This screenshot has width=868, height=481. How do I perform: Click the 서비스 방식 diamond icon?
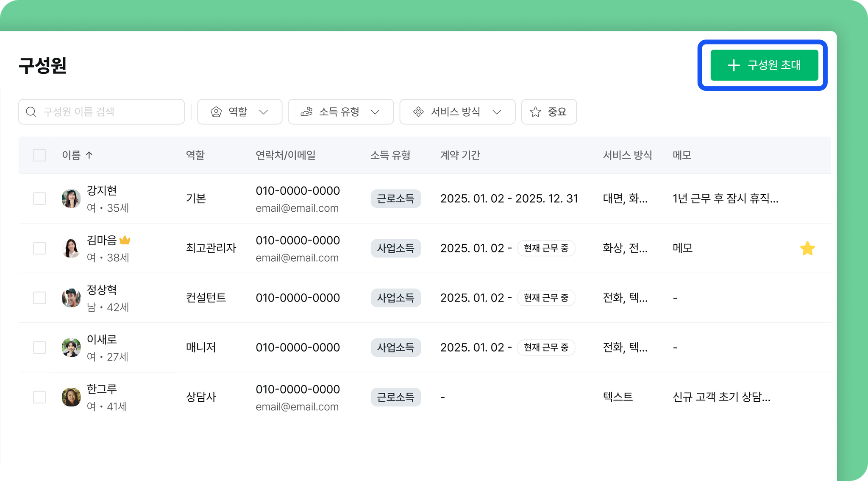(418, 112)
